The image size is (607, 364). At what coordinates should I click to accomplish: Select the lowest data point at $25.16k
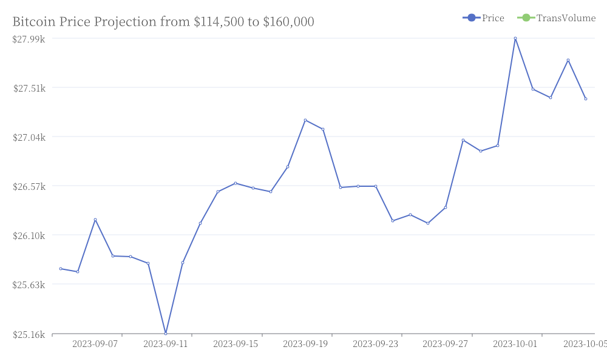coord(166,334)
